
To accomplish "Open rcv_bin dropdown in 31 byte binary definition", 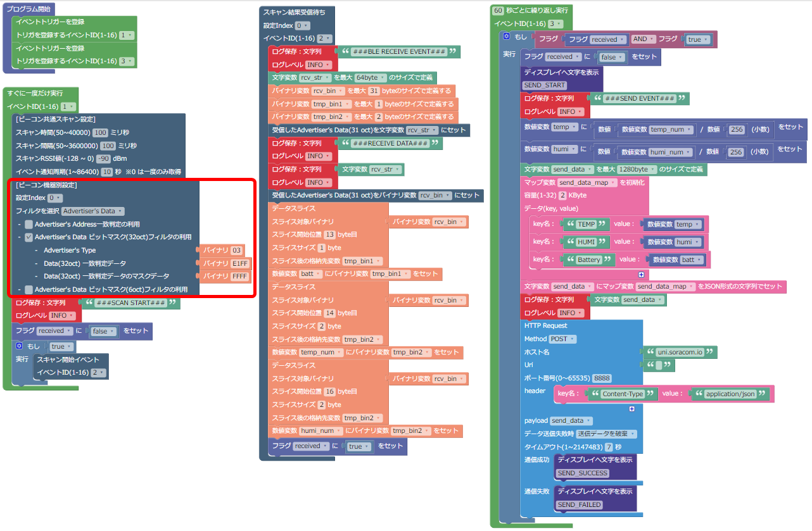I will point(328,91).
